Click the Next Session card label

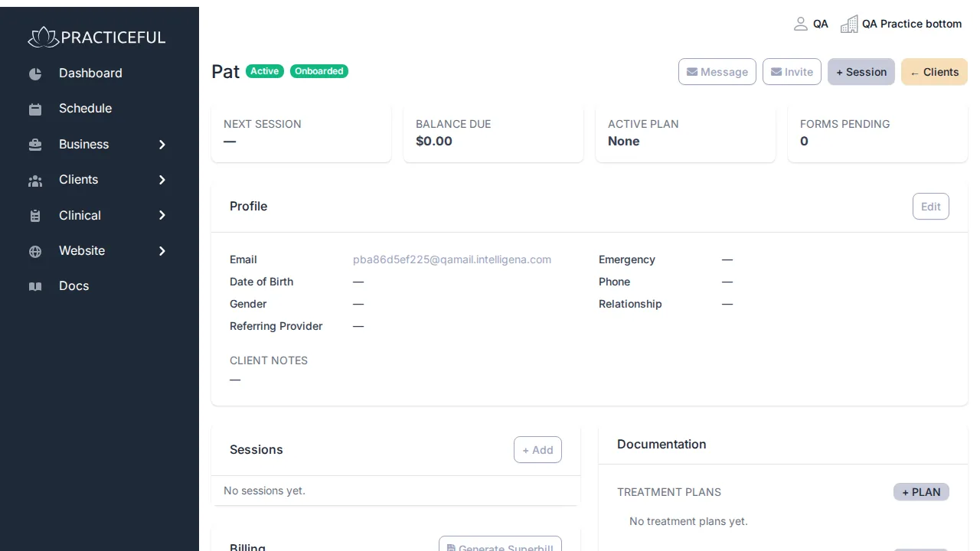click(263, 124)
